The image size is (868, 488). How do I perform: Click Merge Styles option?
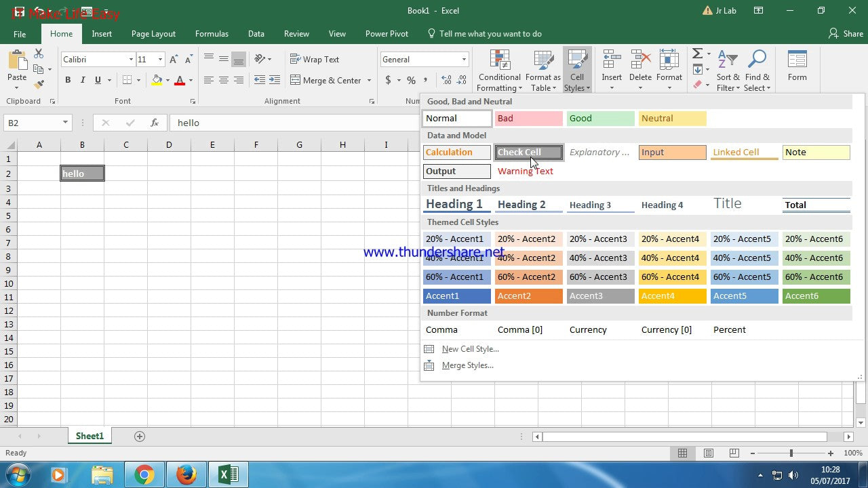tap(467, 365)
